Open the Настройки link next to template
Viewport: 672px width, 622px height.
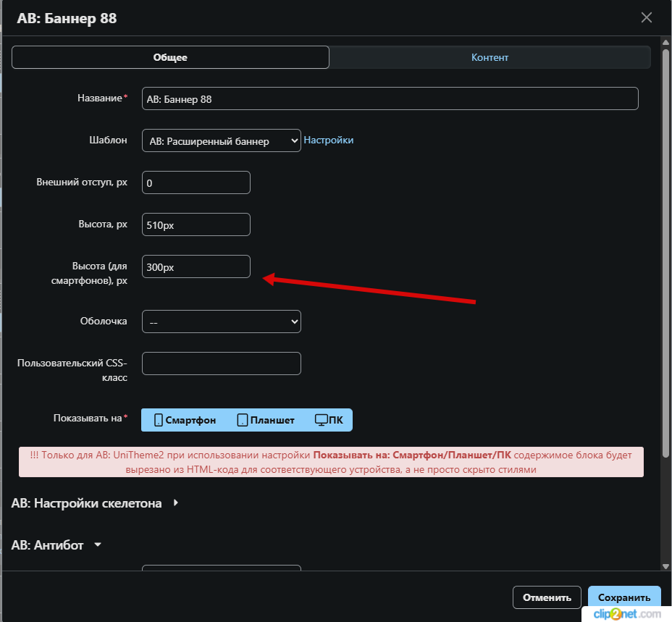tap(328, 140)
